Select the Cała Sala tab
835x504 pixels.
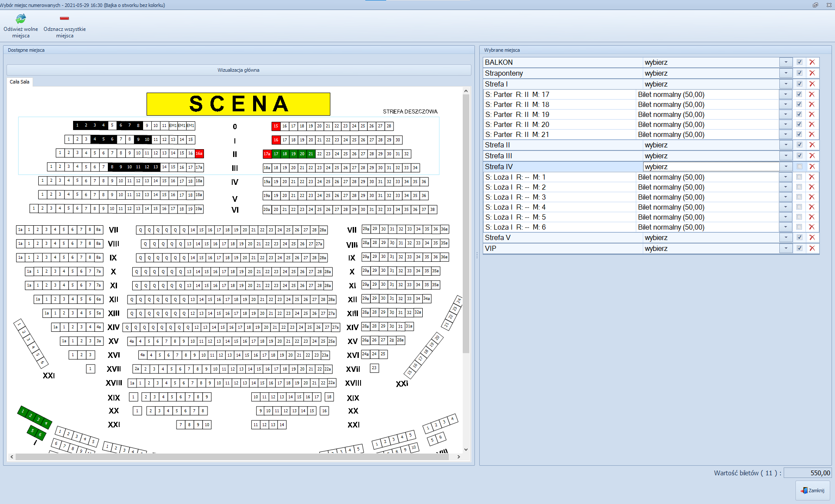pos(20,82)
